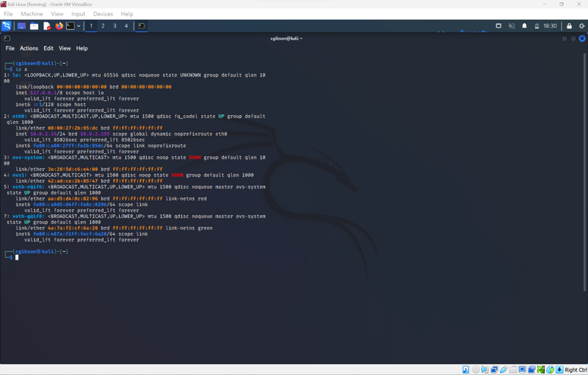588x375 pixels.
Task: Click the terminal window menu icon at top-left
Action: tap(7, 38)
